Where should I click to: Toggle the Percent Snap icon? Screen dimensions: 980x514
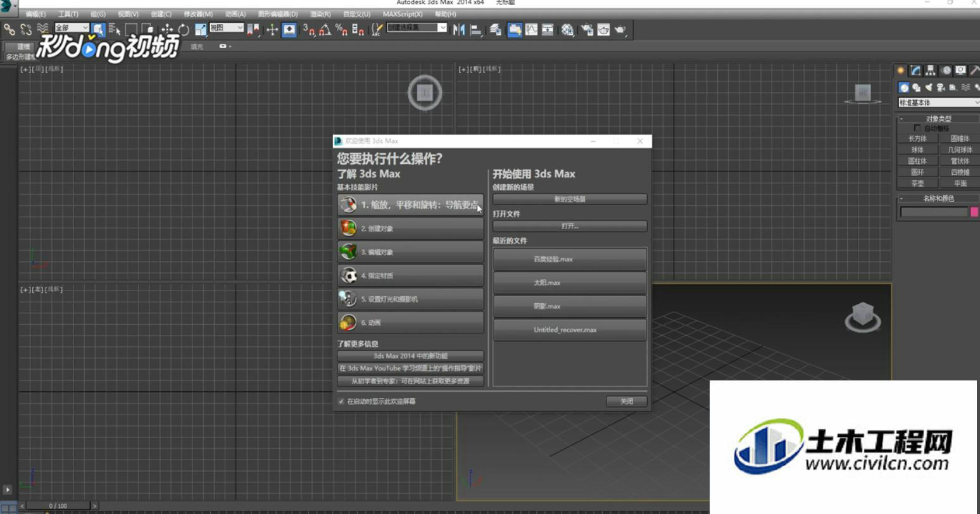(341, 29)
